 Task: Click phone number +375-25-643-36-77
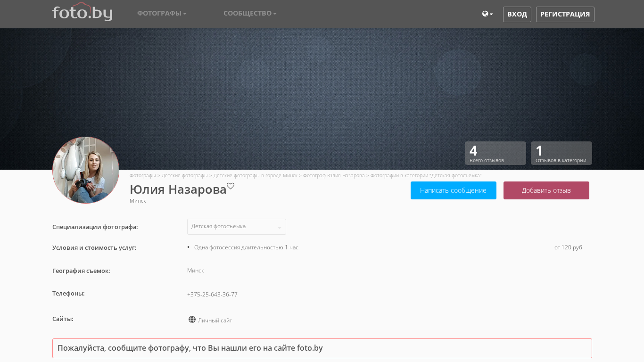click(x=212, y=295)
